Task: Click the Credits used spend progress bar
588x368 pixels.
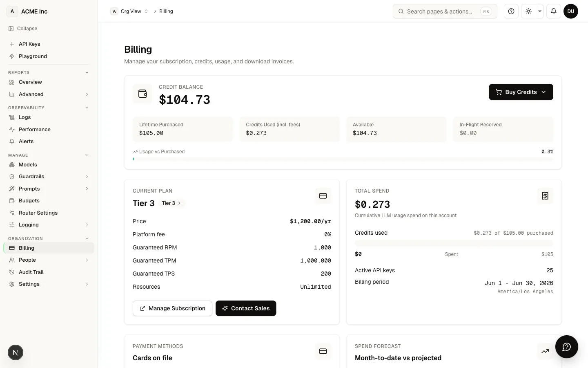Action: 454,243
